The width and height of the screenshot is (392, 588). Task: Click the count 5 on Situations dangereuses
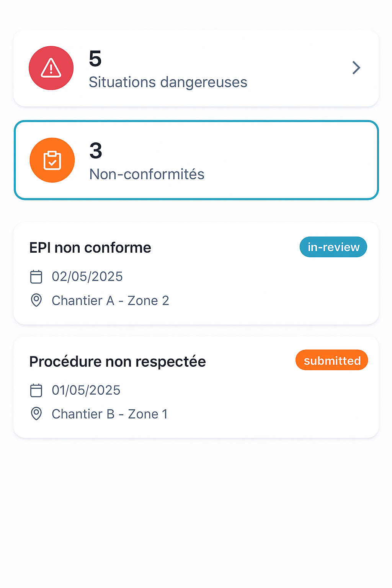click(95, 58)
